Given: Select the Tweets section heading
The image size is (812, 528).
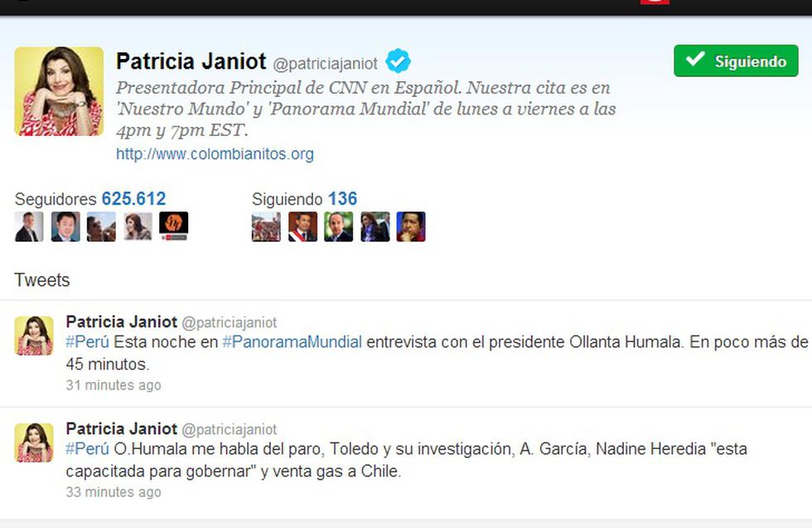Looking at the screenshot, I should click(42, 280).
